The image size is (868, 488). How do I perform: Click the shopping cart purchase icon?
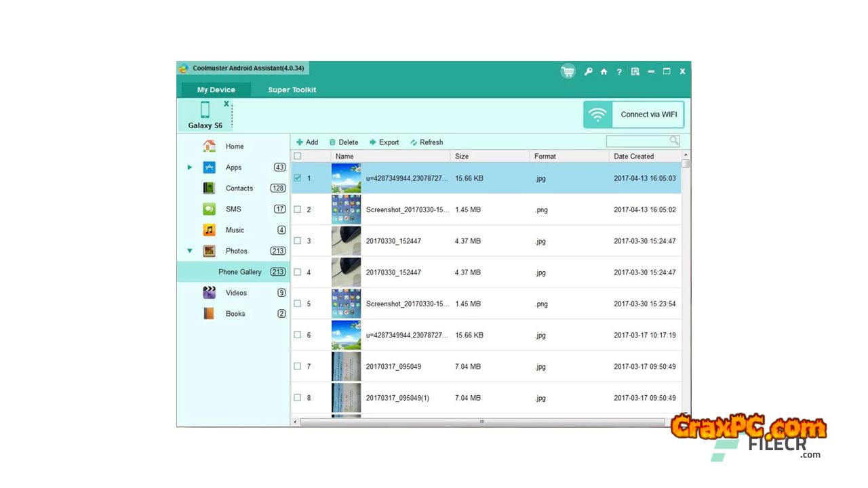tap(568, 71)
